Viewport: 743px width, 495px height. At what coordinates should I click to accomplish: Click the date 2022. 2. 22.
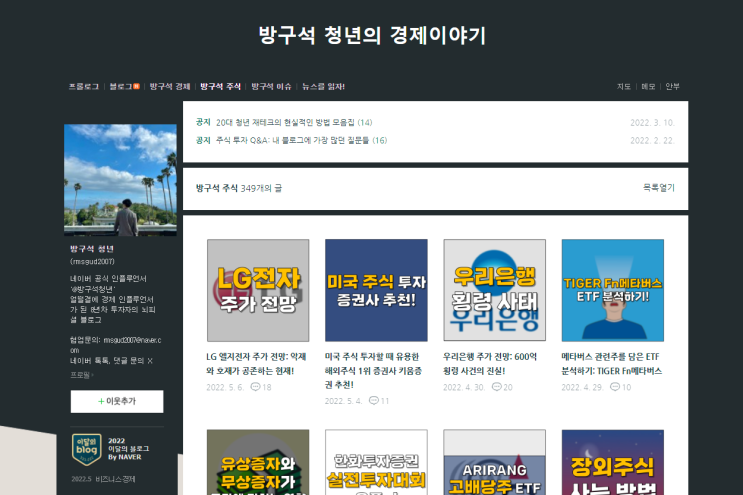652,141
